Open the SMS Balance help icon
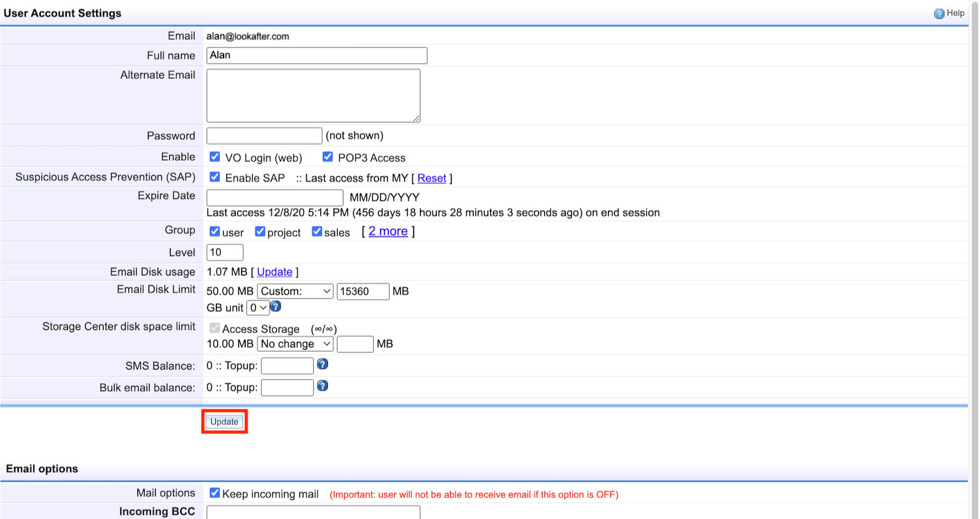The height and width of the screenshot is (519, 980). pos(322,364)
